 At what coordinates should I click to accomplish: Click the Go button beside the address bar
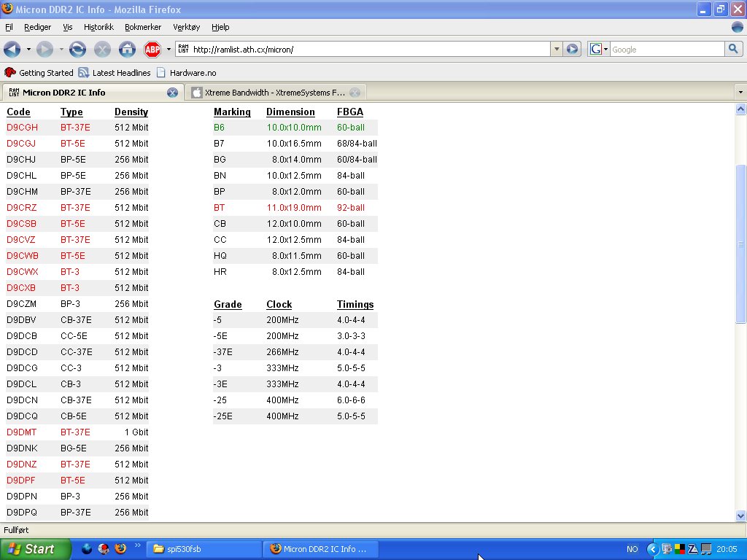[572, 49]
